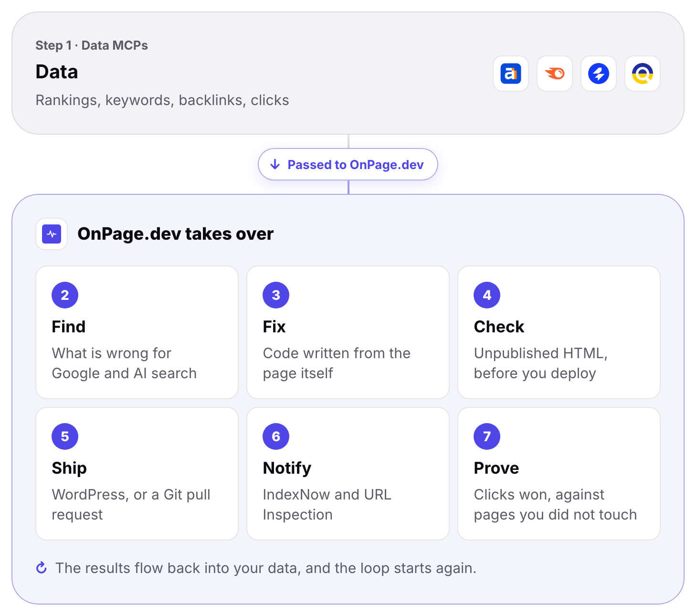Viewport: 697px width, 616px height.
Task: Click the results flow back sentence
Action: point(266,568)
